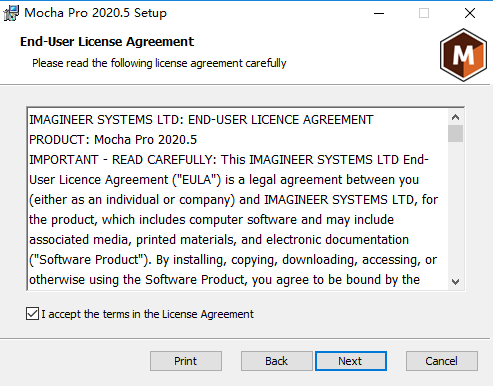Click the 'I accept the terms' label
This screenshot has height=386, width=493.
click(x=147, y=314)
